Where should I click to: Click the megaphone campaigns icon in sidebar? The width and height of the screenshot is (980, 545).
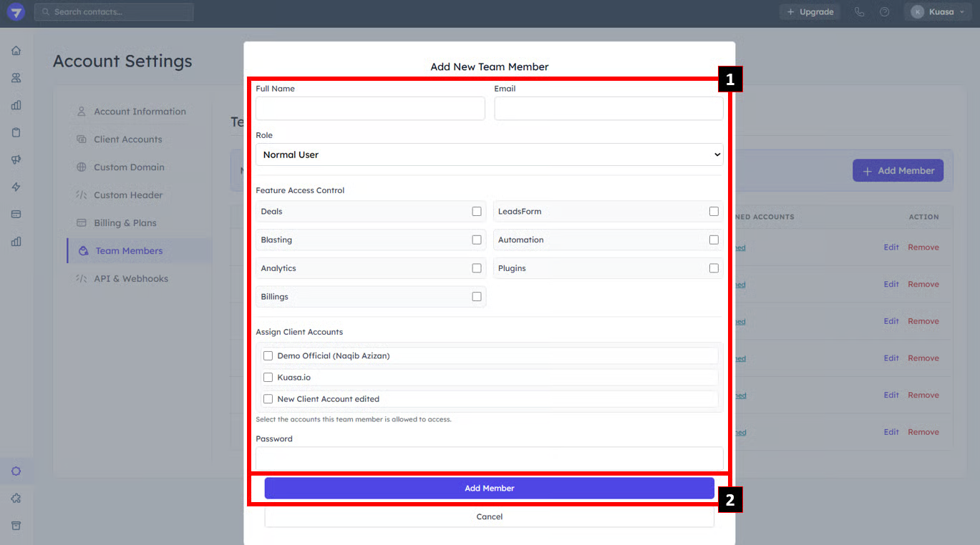tap(16, 159)
